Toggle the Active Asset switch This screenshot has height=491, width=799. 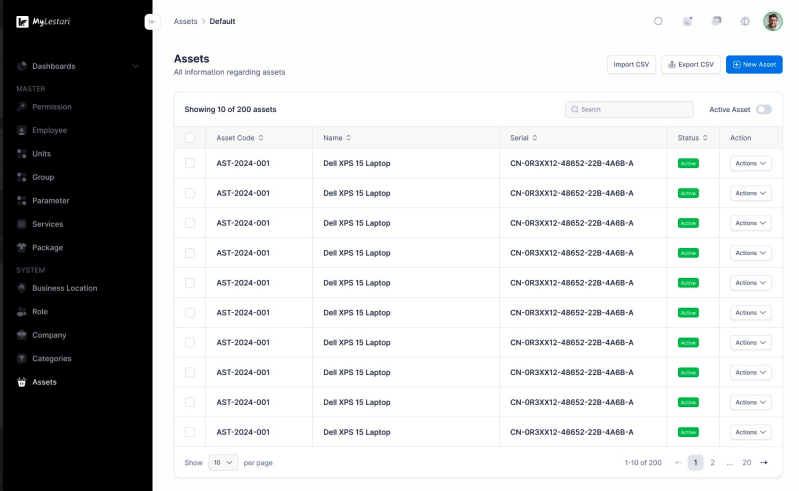pyautogui.click(x=764, y=110)
